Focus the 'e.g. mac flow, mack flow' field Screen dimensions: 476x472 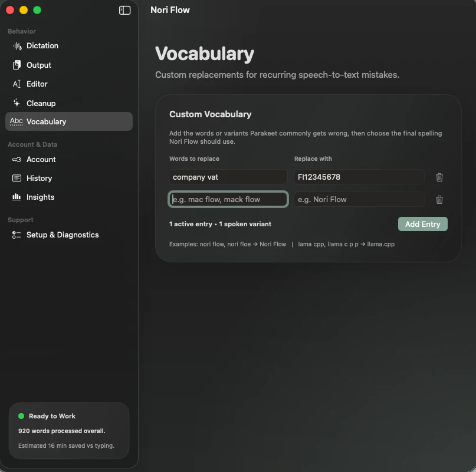(228, 199)
